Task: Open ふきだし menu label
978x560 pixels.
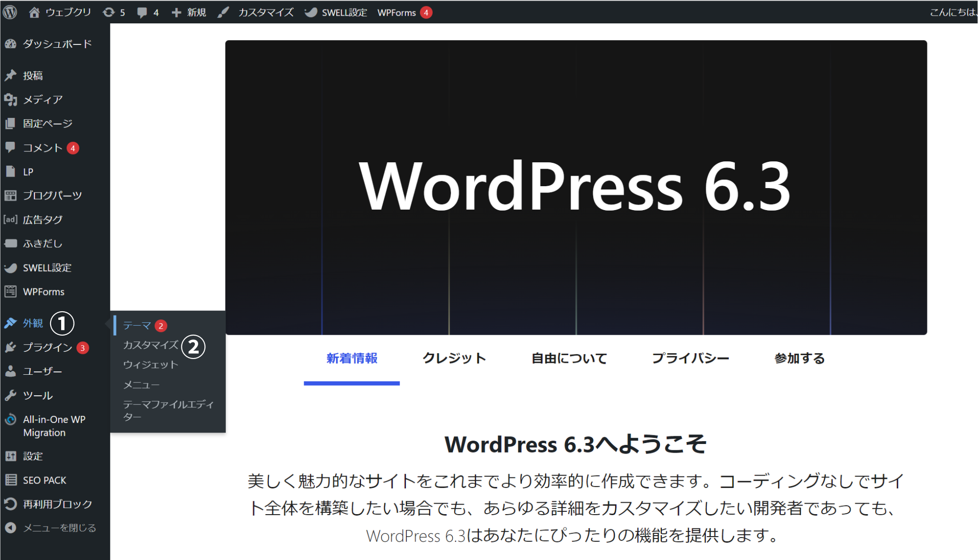Action: point(43,243)
